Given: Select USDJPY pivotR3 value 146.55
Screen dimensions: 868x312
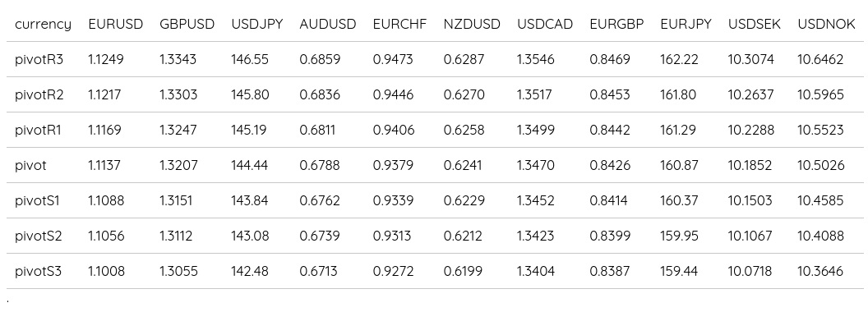Looking at the screenshot, I should [250, 60].
